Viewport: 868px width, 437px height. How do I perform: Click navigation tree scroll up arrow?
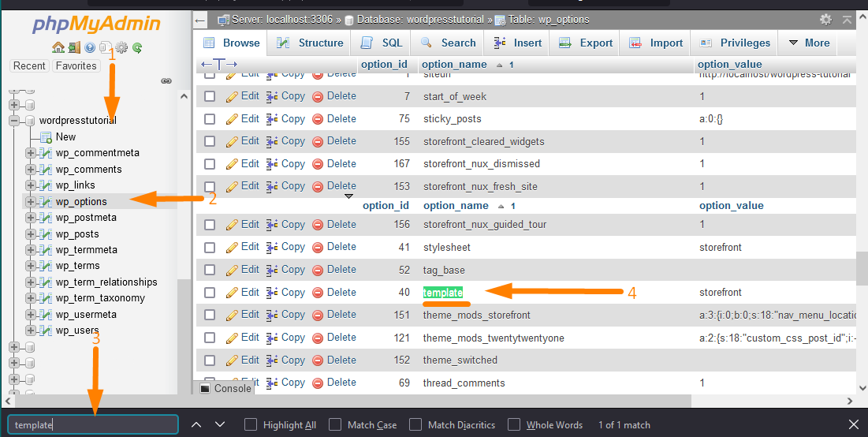[x=184, y=96]
